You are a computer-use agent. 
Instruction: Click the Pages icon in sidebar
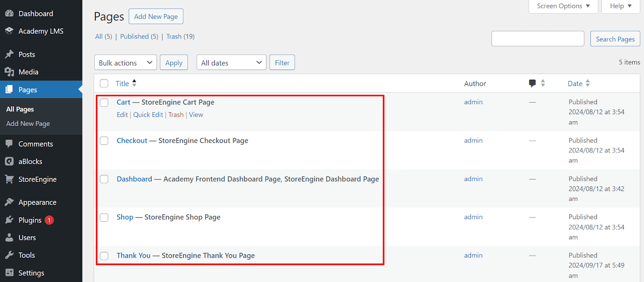[9, 90]
